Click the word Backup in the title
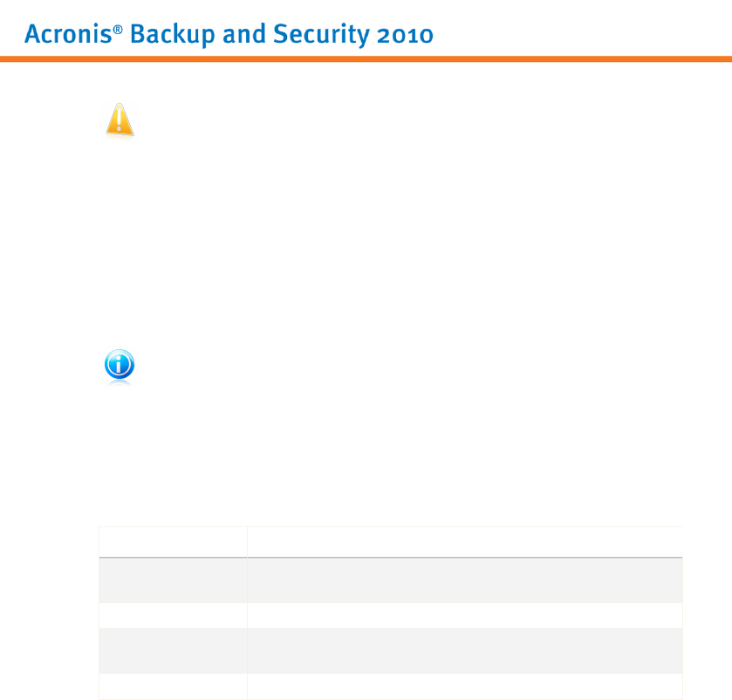732x700 pixels. click(172, 35)
